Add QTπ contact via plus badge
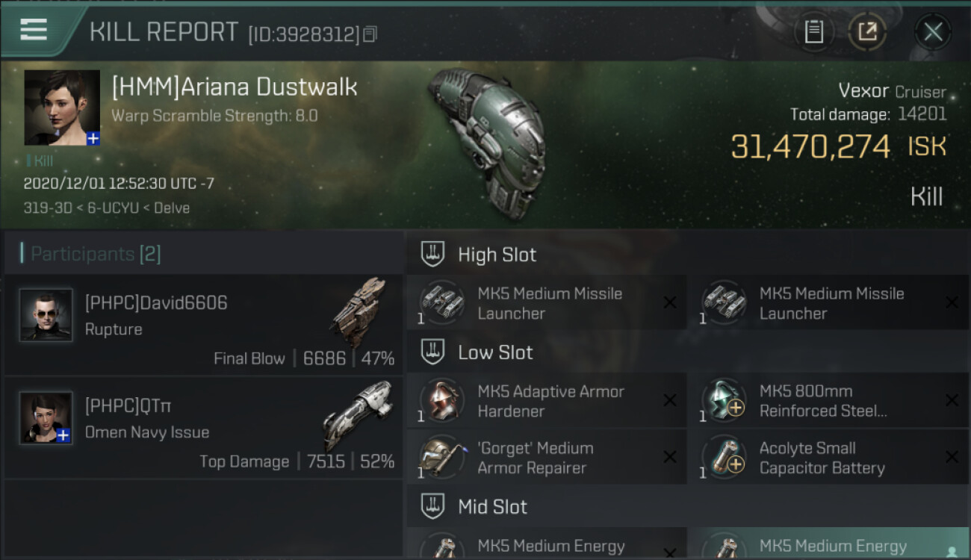This screenshot has height=560, width=971. point(63,435)
